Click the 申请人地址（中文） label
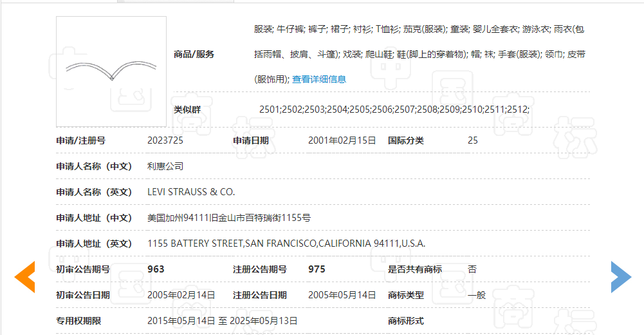Screen dimensions: 644x335 point(94,218)
